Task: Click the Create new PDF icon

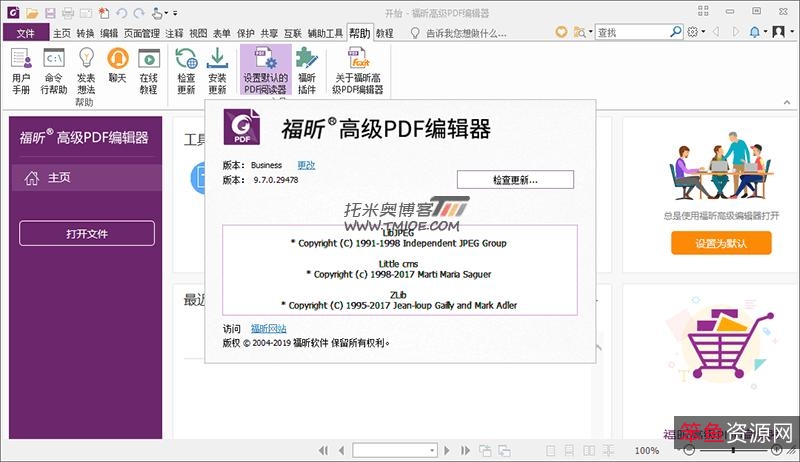Action: coord(104,13)
